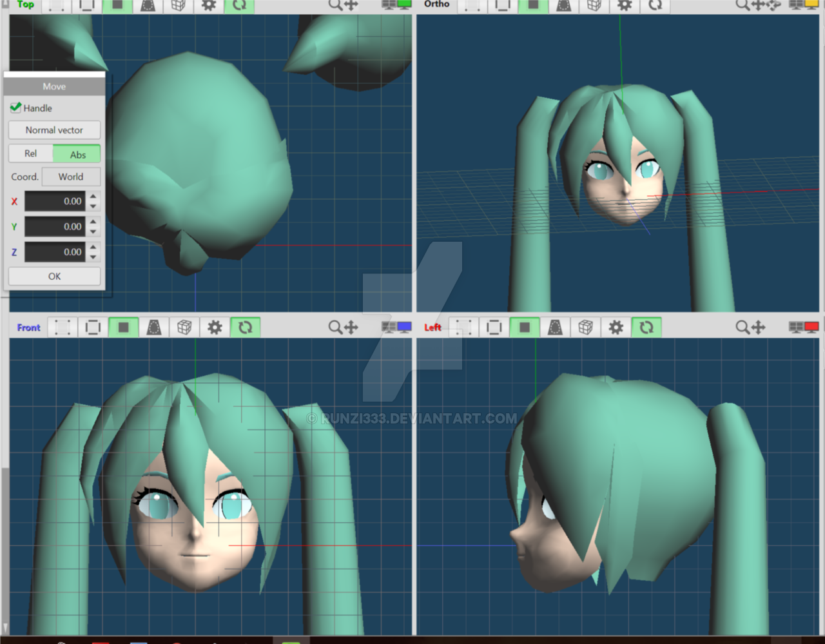The height and width of the screenshot is (644, 825).
Task: Click the Z coordinate value field
Action: pyautogui.click(x=55, y=252)
